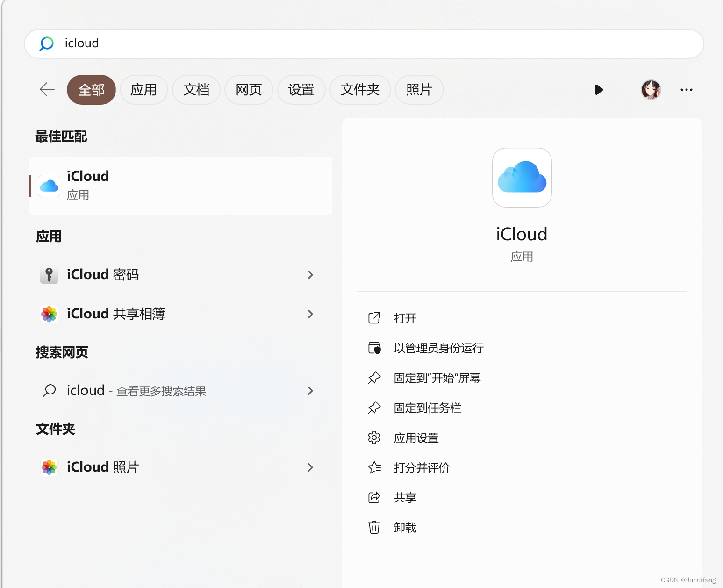The image size is (723, 588).
Task: Switch to the 网页 filter tab
Action: [249, 90]
